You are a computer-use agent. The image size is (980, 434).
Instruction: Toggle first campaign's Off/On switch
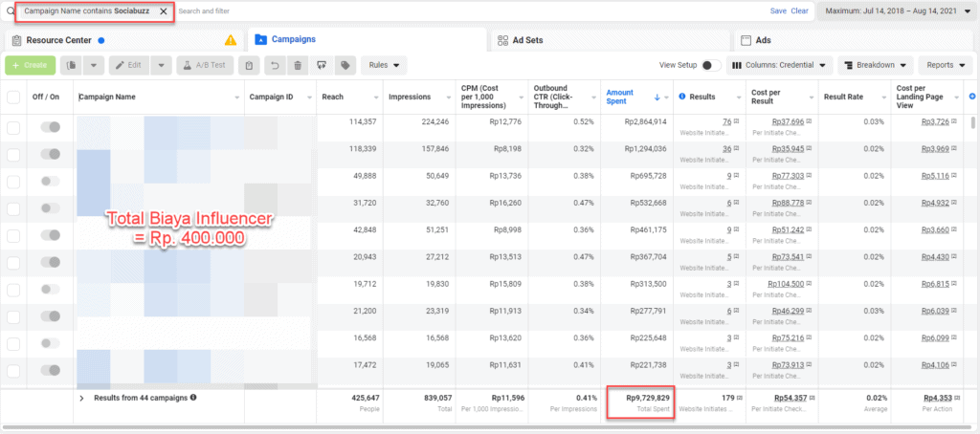(50, 127)
